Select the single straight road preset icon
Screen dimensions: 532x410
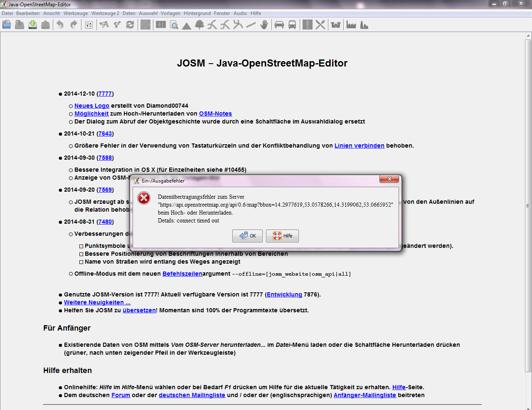(251, 25)
